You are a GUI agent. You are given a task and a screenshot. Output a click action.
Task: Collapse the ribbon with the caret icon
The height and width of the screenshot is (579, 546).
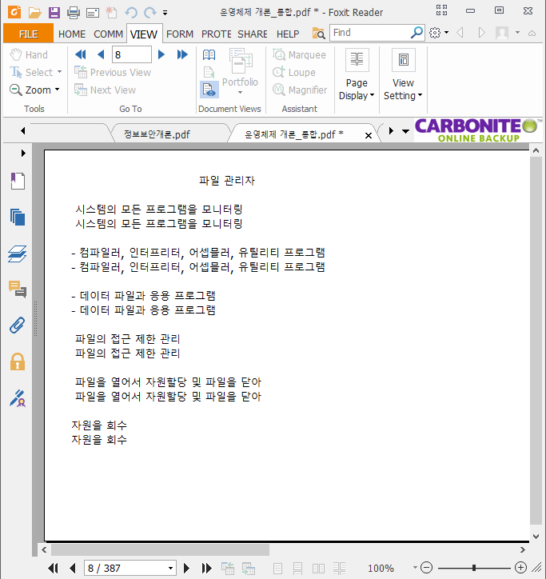pos(532,33)
